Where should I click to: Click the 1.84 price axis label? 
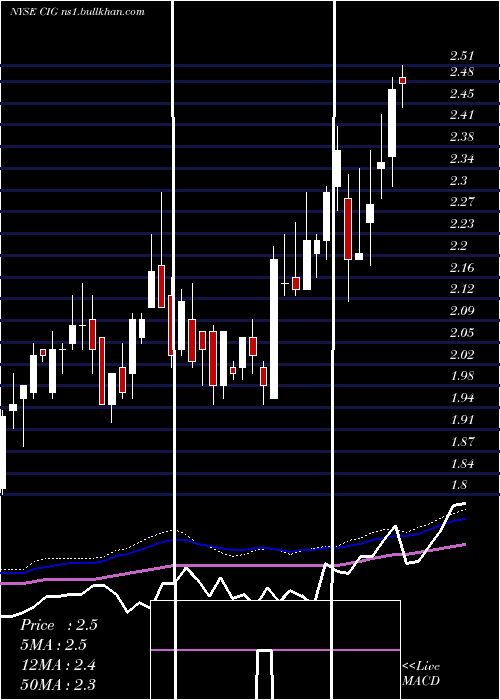pos(462,464)
